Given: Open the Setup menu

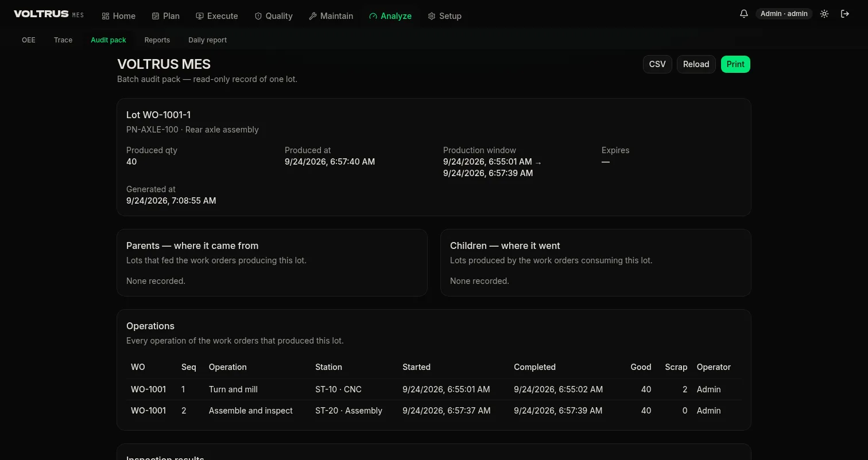Looking at the screenshot, I should (x=445, y=16).
